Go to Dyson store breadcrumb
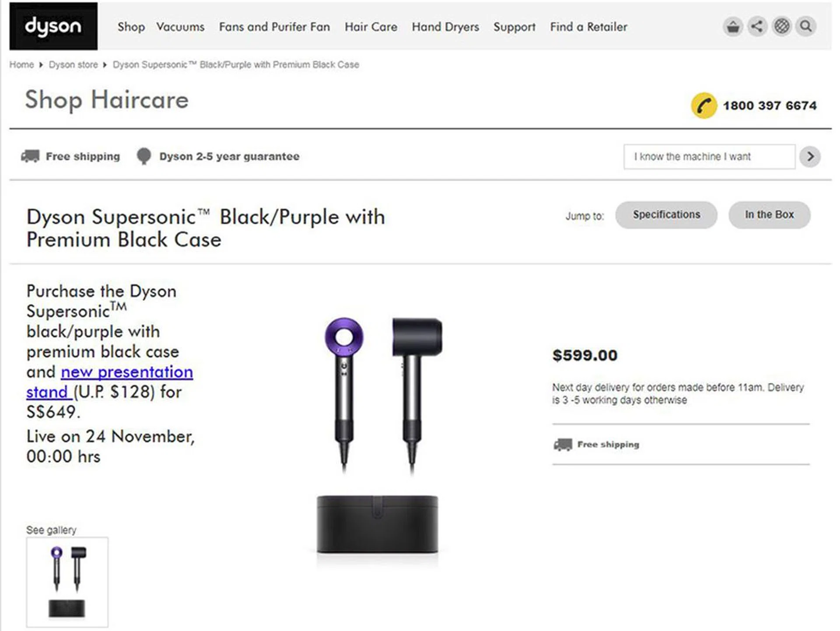The width and height of the screenshot is (840, 631). click(x=73, y=65)
